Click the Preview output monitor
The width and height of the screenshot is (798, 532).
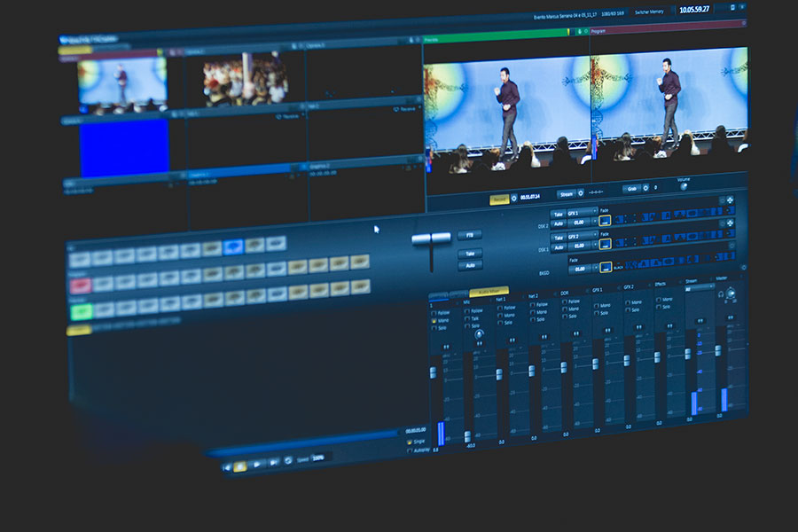pos(507,115)
